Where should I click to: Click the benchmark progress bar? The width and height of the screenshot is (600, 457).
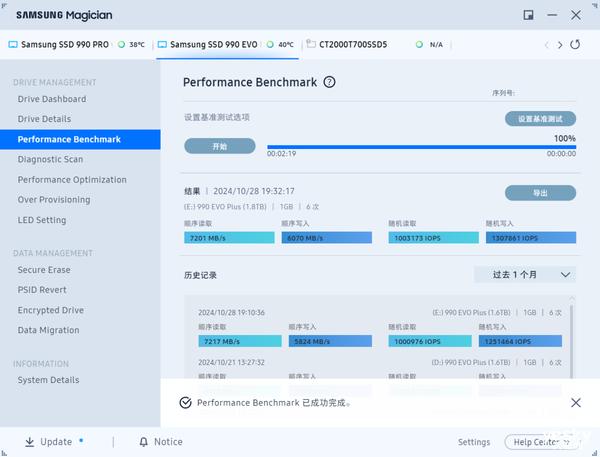pyautogui.click(x=421, y=147)
